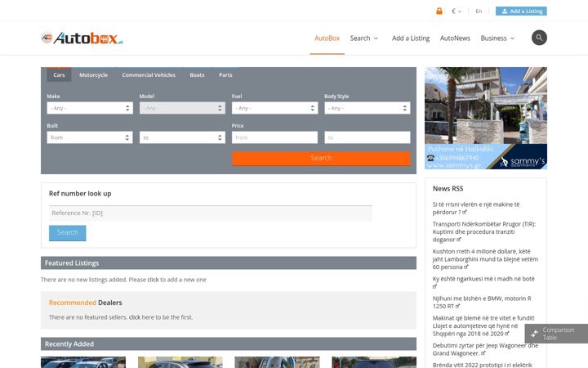Screen dimensions: 588x368
Task: Open the Model dropdown
Action: click(182, 108)
